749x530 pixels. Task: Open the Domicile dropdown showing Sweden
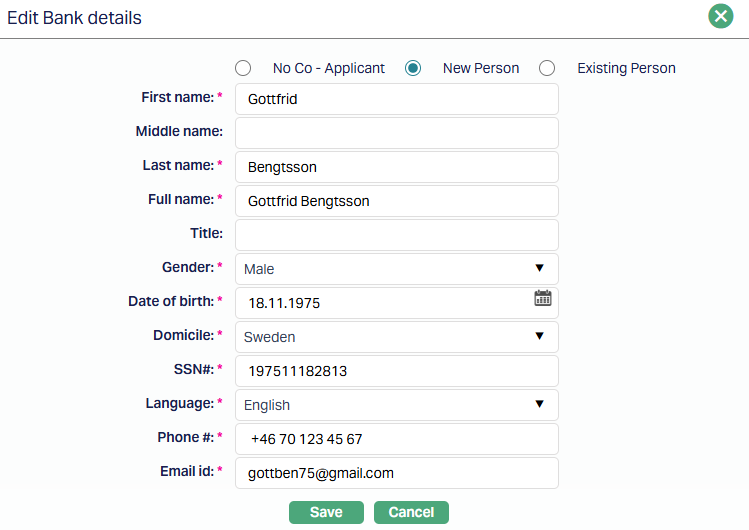(396, 337)
